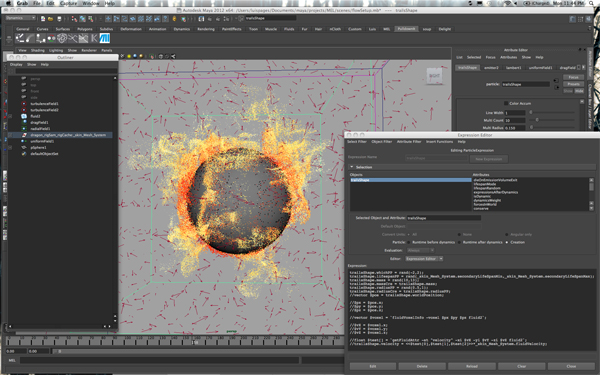This screenshot has width=600, height=375.
Task: Select the Snap to Curves icon
Action: [116, 18]
